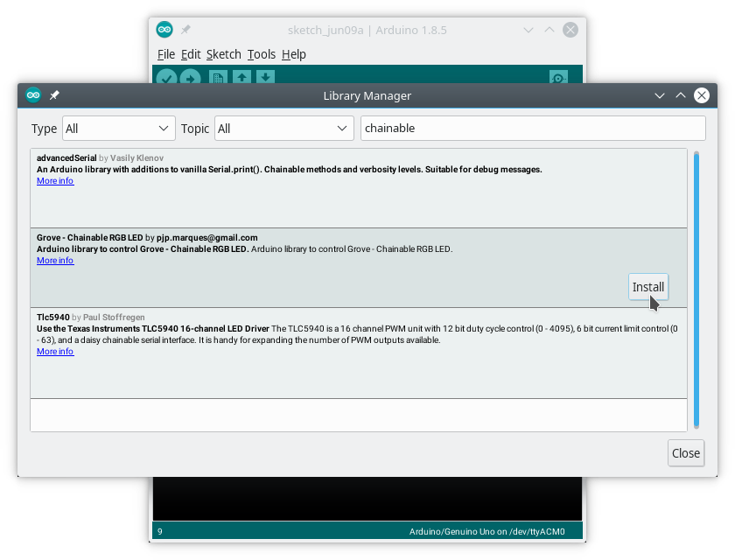The width and height of the screenshot is (735, 560).
Task: Click the author pjp.marques@gmail.com
Action: point(207,238)
